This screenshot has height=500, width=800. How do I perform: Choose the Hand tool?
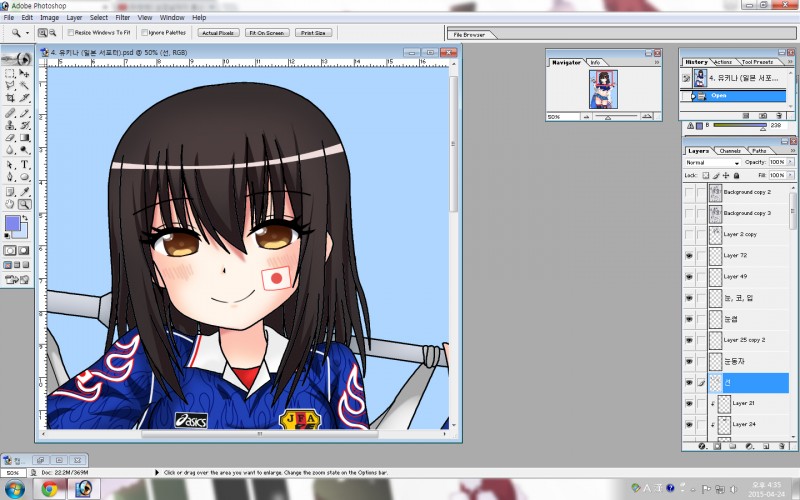10,204
